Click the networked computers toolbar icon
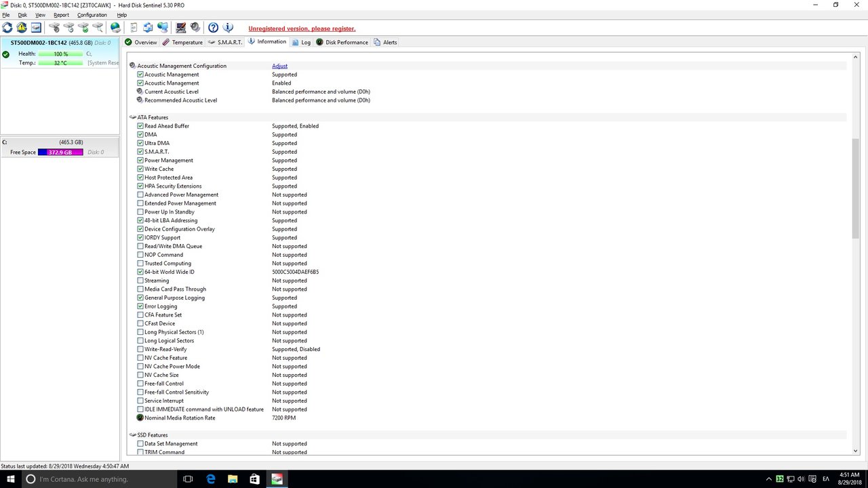This screenshot has width=868, height=488. (x=163, y=28)
